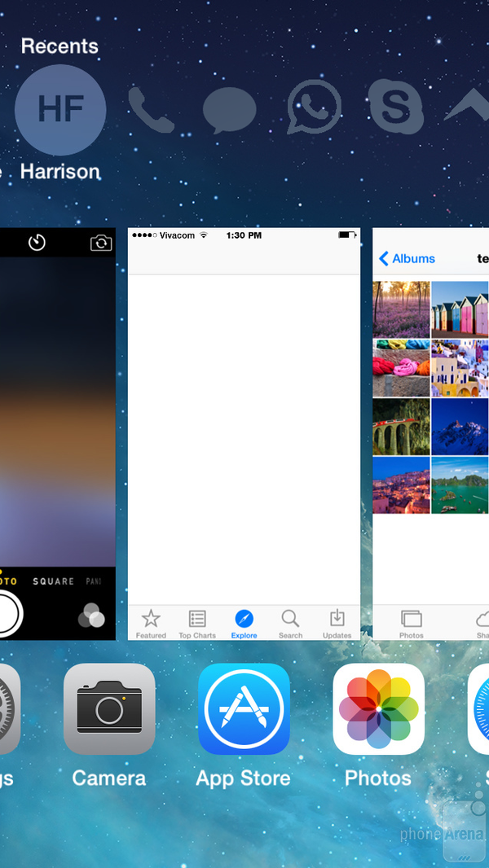Open the Search tab in App Store
This screenshot has height=868, width=489.
[290, 624]
